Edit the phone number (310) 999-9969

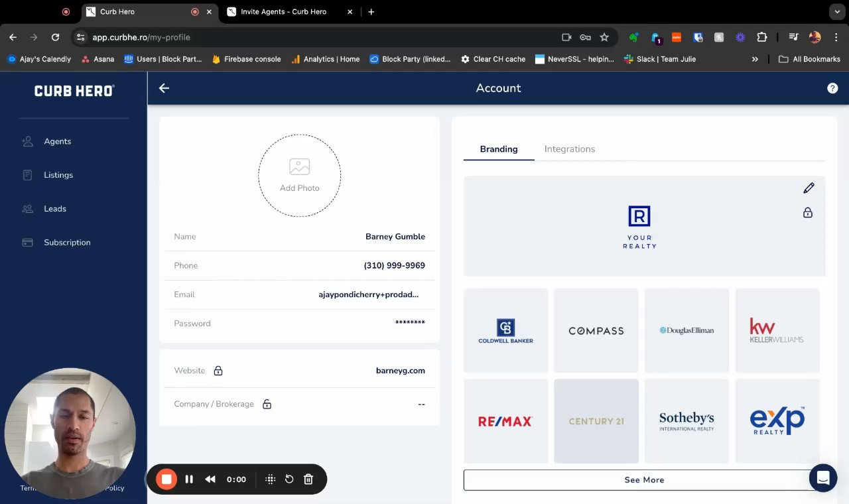pyautogui.click(x=395, y=266)
